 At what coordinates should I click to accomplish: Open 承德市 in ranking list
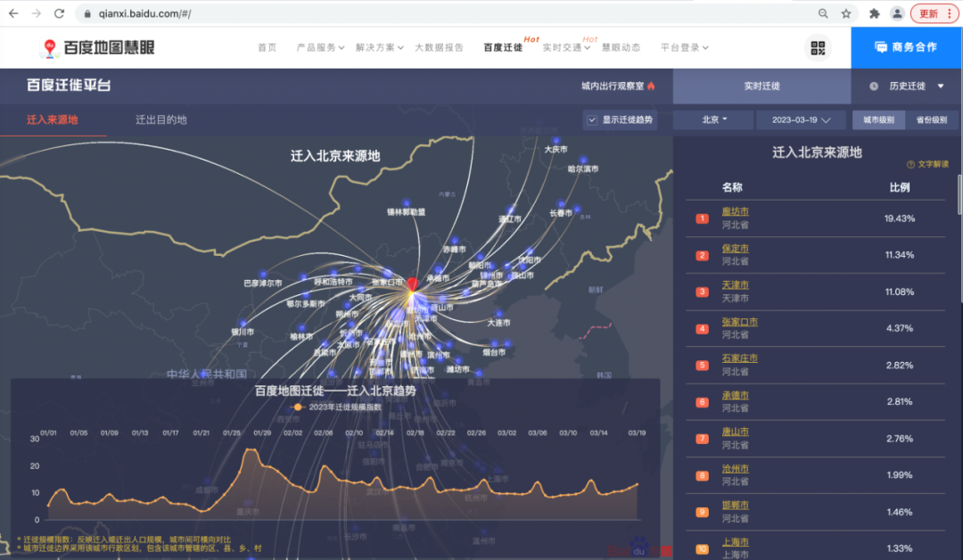click(x=735, y=395)
